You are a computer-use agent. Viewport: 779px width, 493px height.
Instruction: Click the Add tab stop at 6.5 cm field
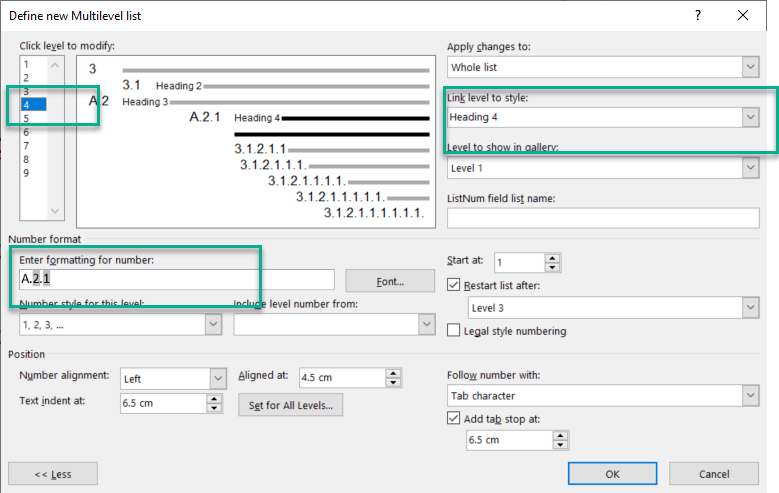pos(509,440)
